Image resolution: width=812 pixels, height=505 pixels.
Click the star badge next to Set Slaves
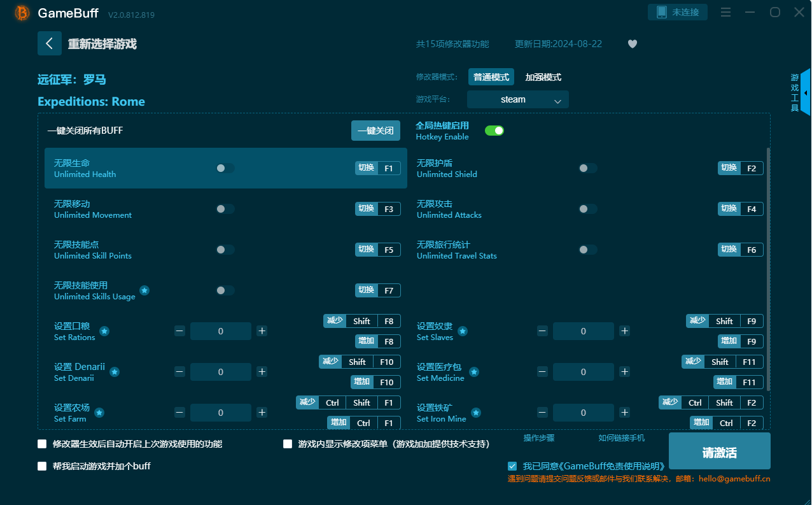463,331
